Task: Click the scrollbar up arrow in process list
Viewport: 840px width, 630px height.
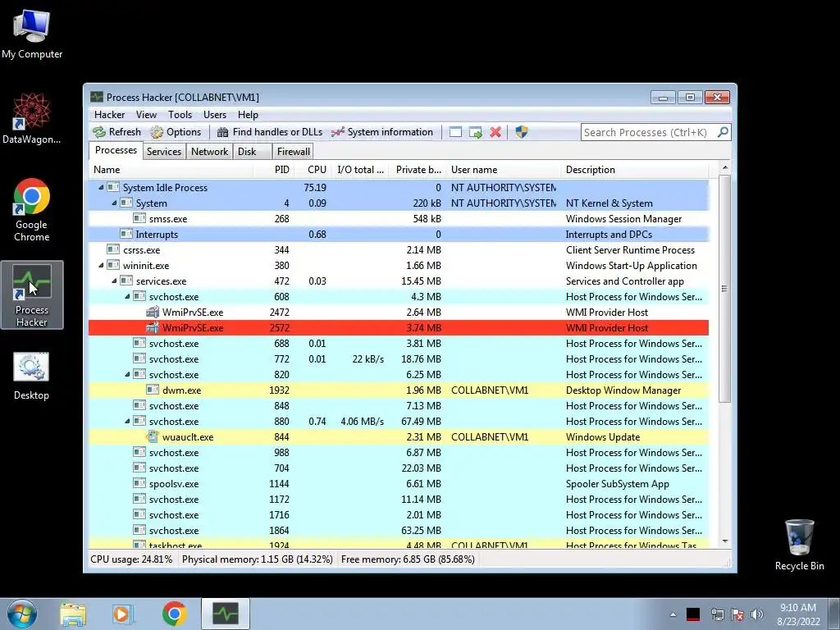Action: tap(725, 167)
